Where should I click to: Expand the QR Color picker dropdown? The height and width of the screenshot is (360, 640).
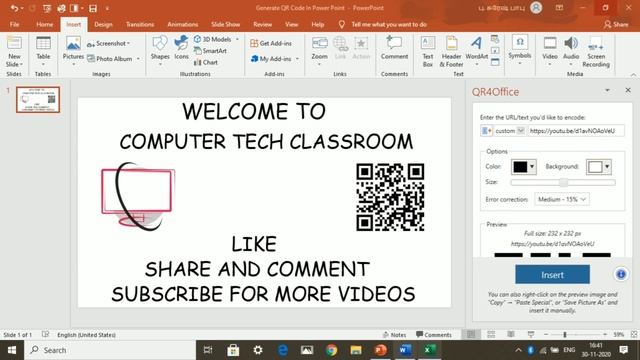tap(532, 167)
